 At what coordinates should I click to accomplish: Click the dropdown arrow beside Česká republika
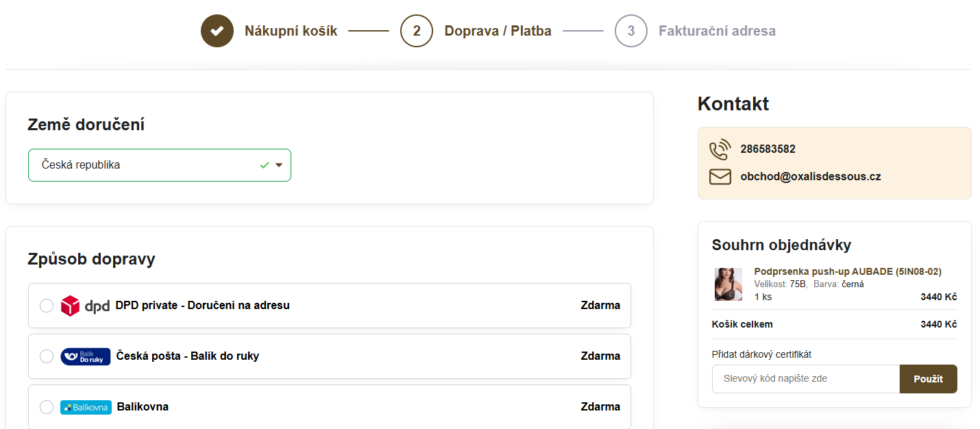pyautogui.click(x=279, y=165)
